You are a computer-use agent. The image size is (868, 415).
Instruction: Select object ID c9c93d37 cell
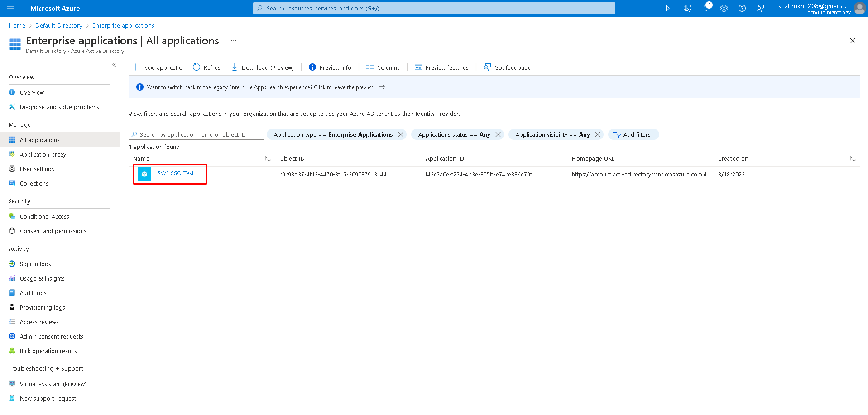tap(333, 174)
